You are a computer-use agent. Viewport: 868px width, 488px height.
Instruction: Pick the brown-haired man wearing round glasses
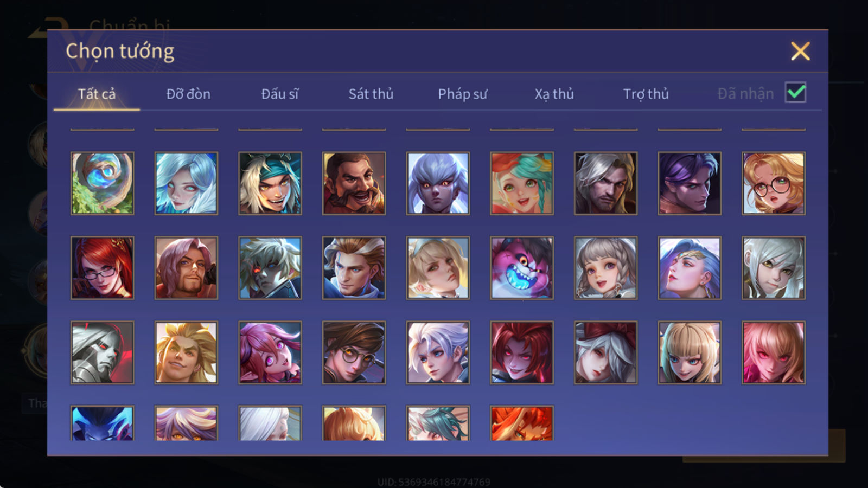click(354, 352)
